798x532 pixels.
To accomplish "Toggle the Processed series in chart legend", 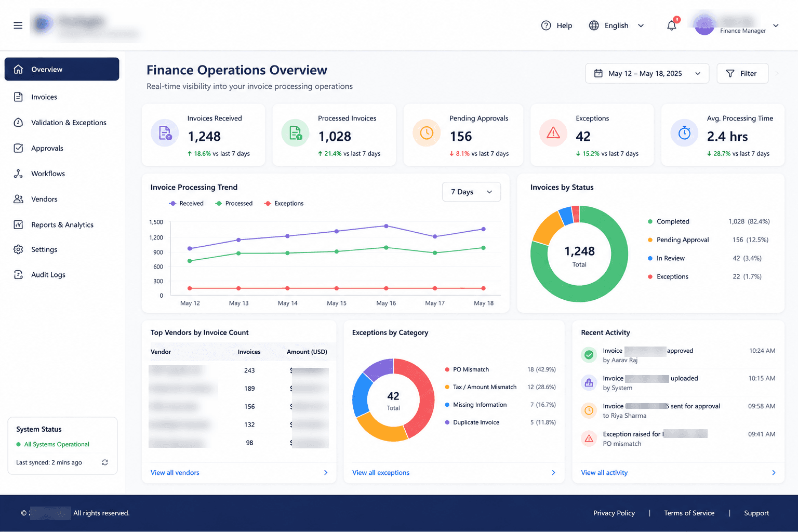I will [x=234, y=204].
